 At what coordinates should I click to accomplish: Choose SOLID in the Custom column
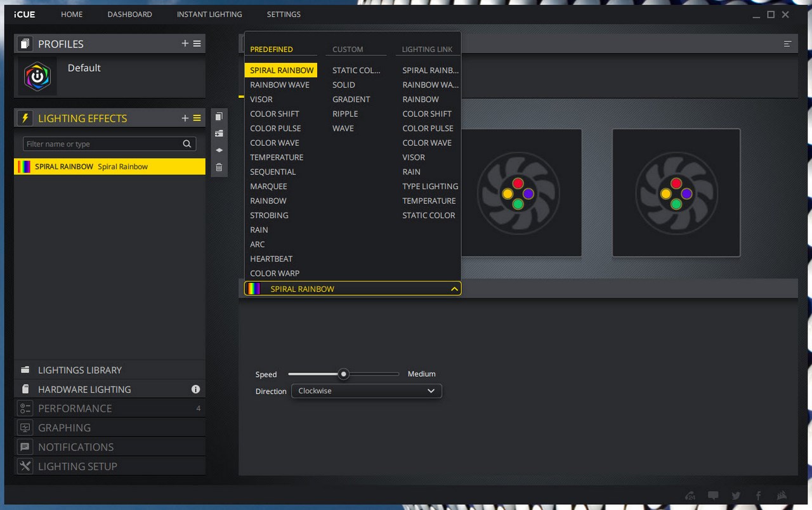click(x=344, y=85)
